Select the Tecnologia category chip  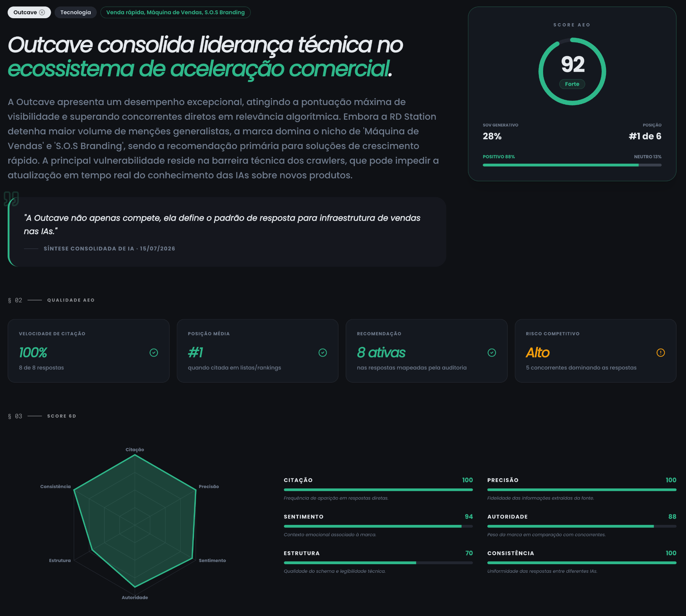point(75,13)
